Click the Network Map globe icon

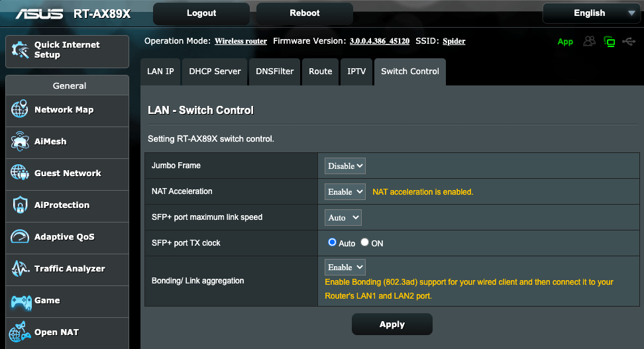[x=20, y=109]
